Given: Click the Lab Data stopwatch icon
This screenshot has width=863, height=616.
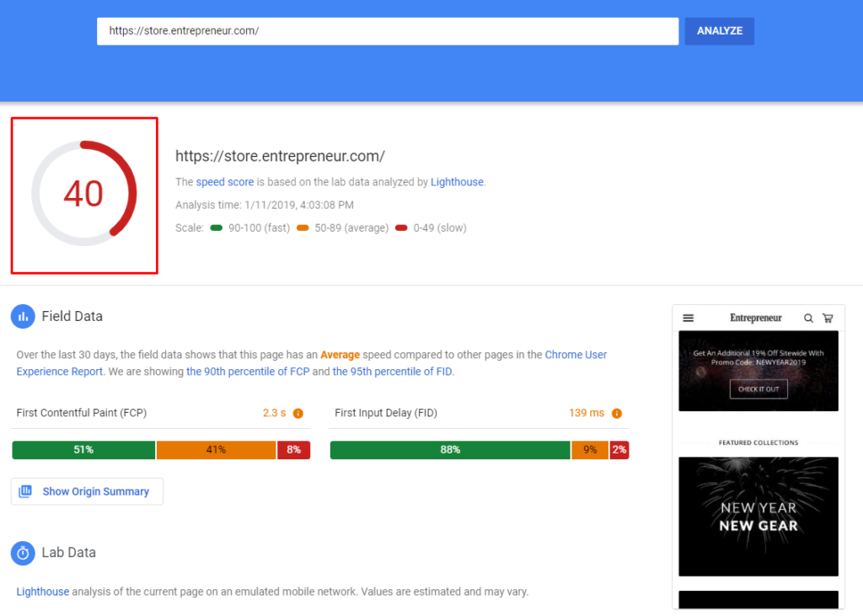Looking at the screenshot, I should (23, 552).
